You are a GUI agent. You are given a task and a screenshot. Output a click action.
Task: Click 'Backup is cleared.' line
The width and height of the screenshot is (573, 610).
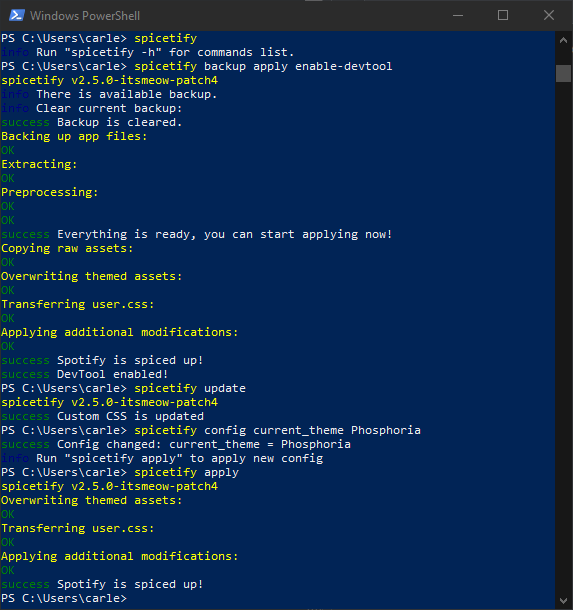click(119, 122)
